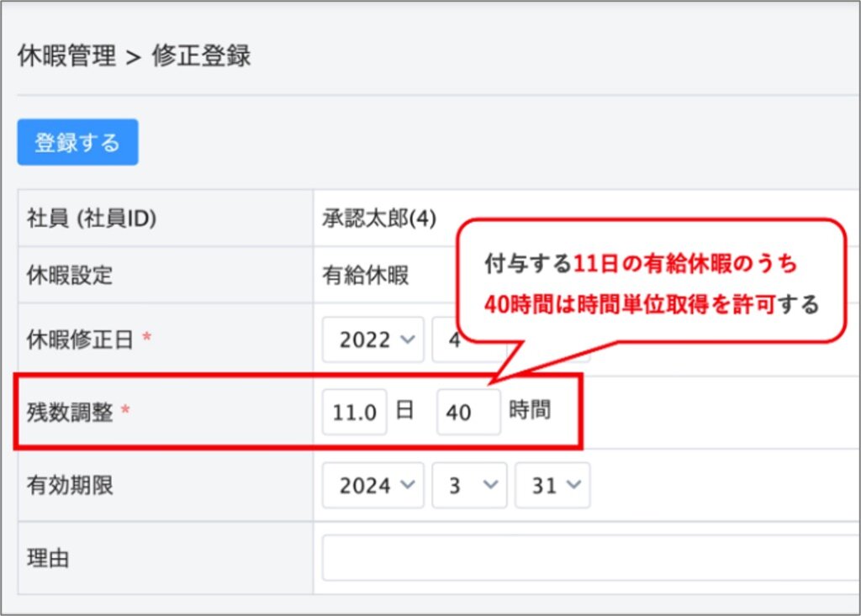Click the 修正登録 breadcrumb text
Image resolution: width=861 pixels, height=616 pixels.
pos(201,56)
